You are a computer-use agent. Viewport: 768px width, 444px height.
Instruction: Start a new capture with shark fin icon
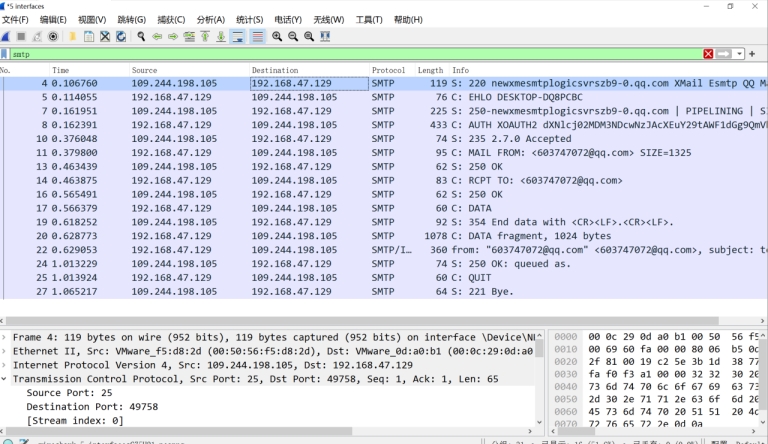[x=7, y=36]
